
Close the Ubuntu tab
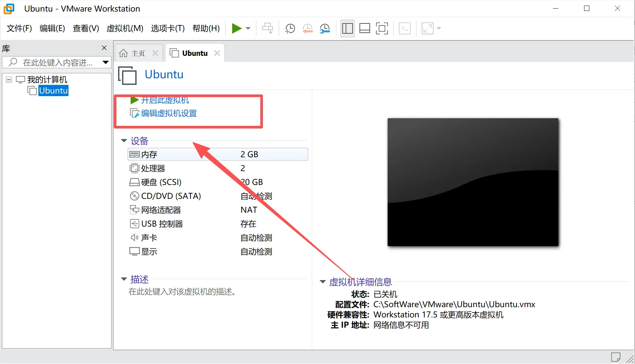click(217, 53)
